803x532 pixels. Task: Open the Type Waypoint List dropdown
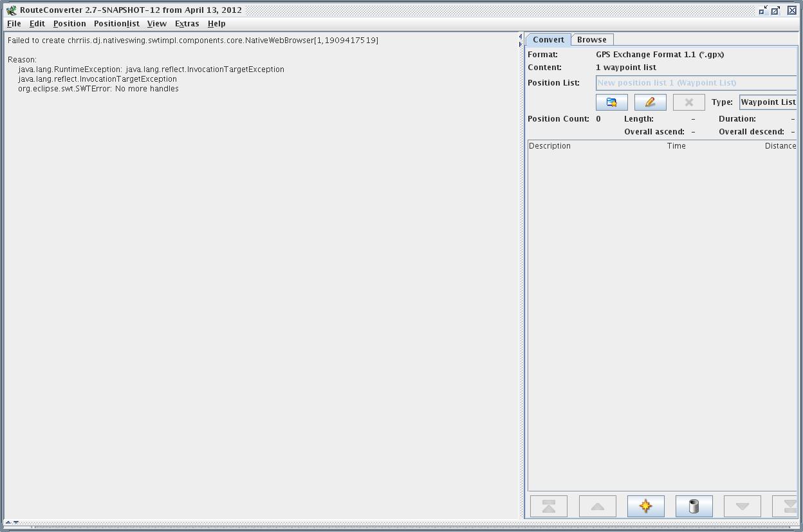click(x=768, y=102)
